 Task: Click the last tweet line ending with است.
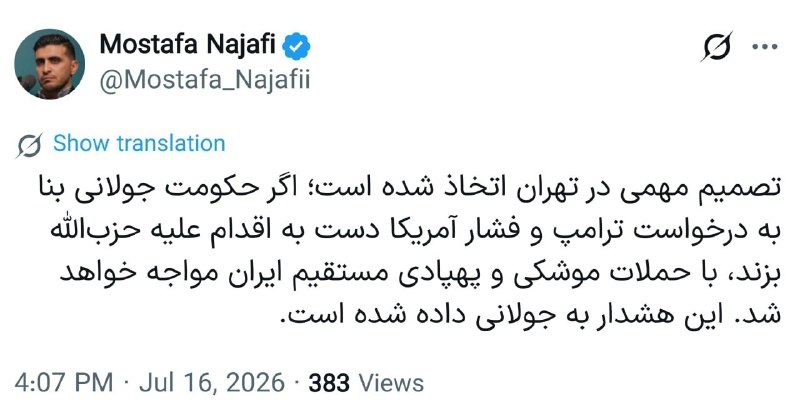click(531, 315)
